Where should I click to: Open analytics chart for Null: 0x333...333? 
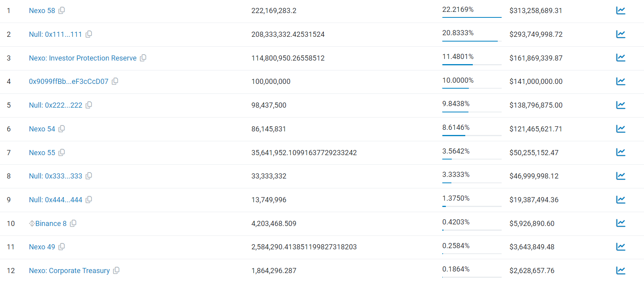pos(621,176)
